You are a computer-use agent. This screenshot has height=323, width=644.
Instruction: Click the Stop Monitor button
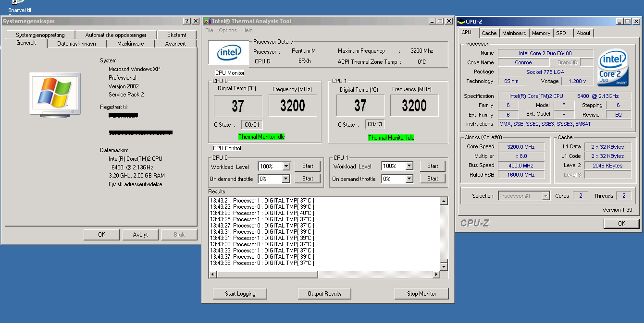coord(421,294)
